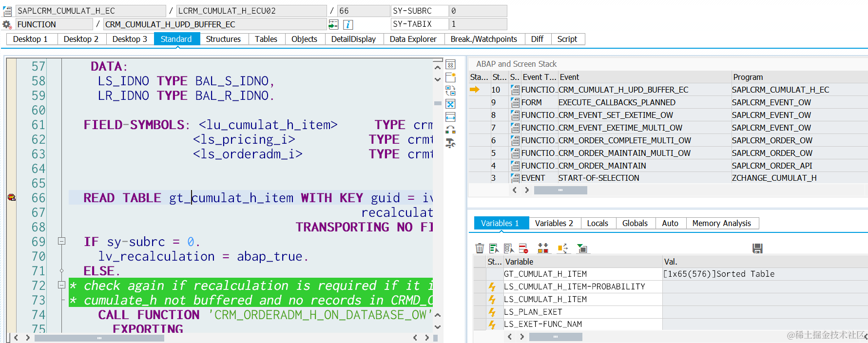
Task: Click the FORM icon in stack row 9
Action: pos(515,102)
